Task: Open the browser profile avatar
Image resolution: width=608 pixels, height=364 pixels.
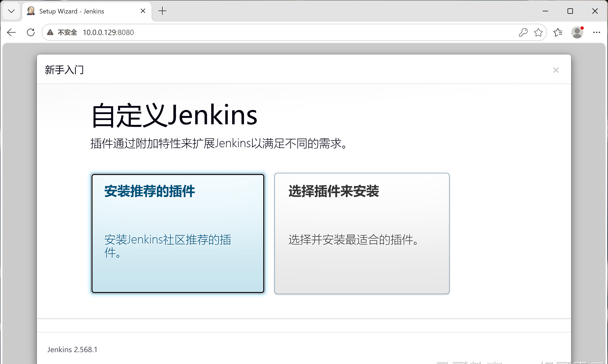Action: click(x=577, y=32)
